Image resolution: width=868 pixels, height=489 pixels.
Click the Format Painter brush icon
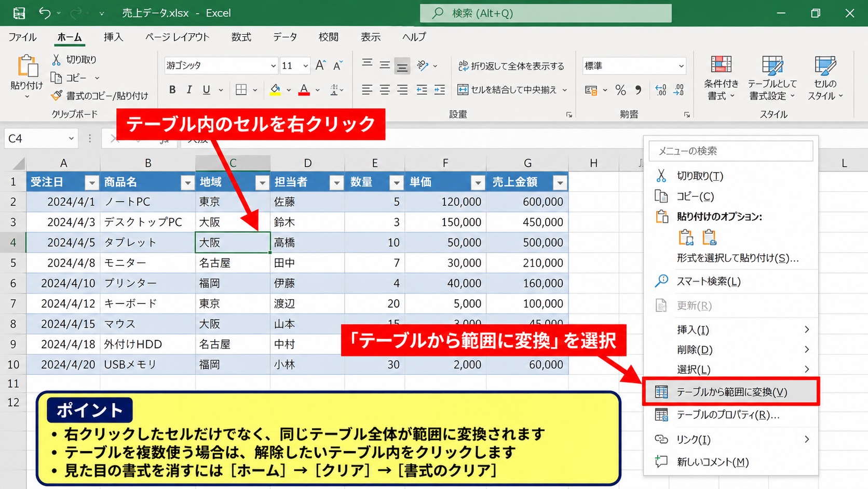click(x=57, y=96)
